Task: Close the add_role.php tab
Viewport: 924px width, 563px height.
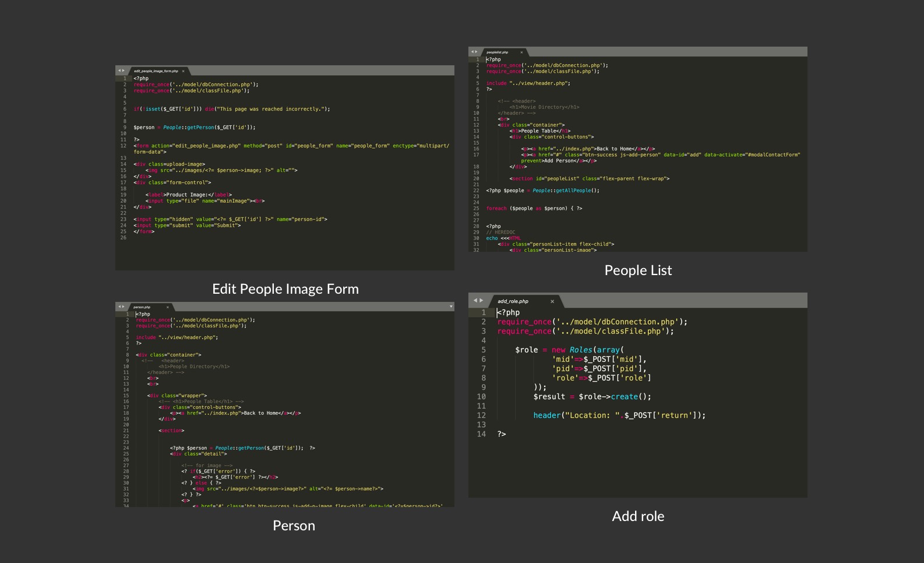Action: click(x=552, y=301)
